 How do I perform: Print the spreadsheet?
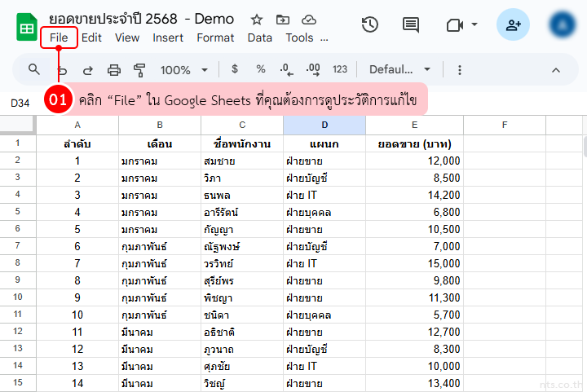[114, 70]
